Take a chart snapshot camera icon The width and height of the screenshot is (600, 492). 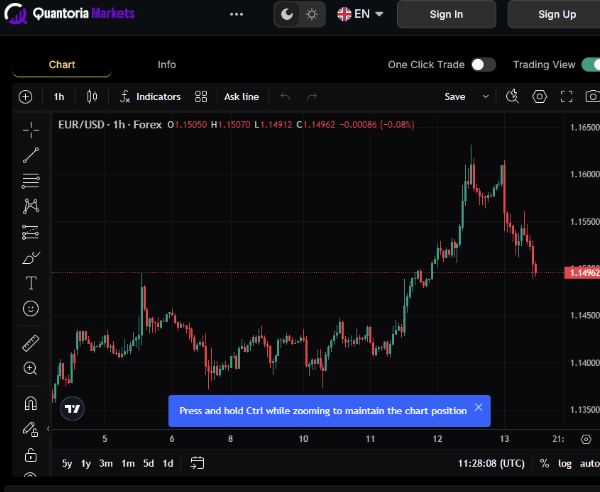point(593,97)
